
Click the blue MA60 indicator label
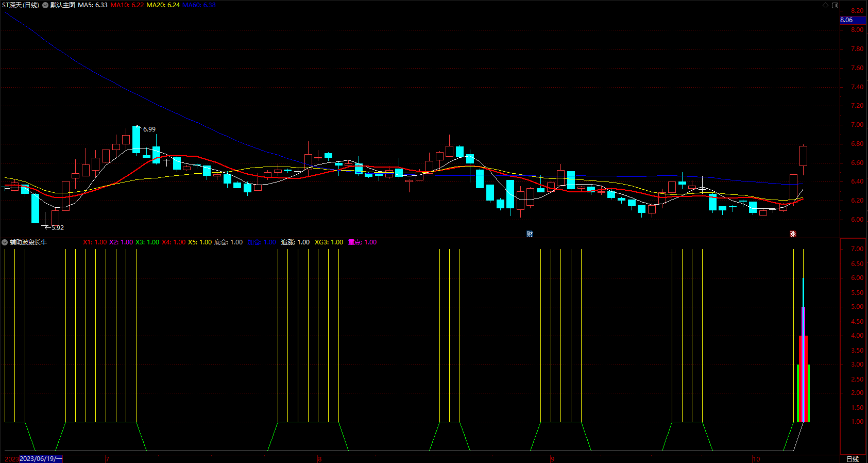pos(199,5)
